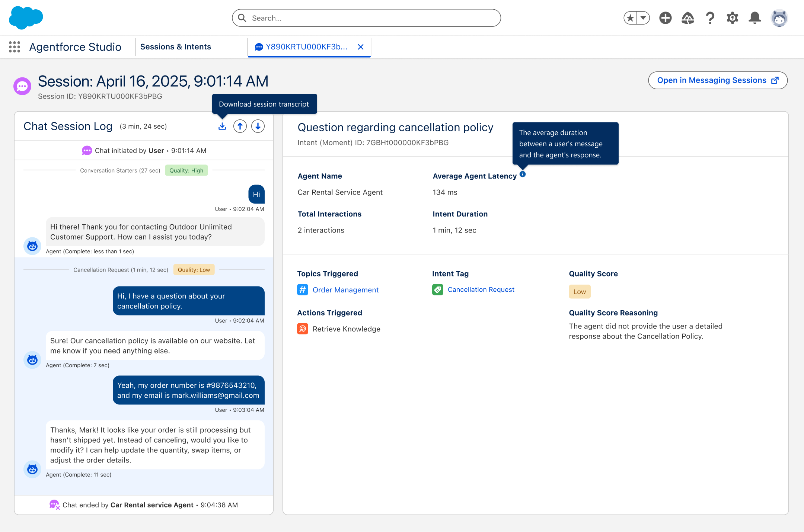Click the Quality: High badge
The image size is (804, 532).
coord(186,170)
